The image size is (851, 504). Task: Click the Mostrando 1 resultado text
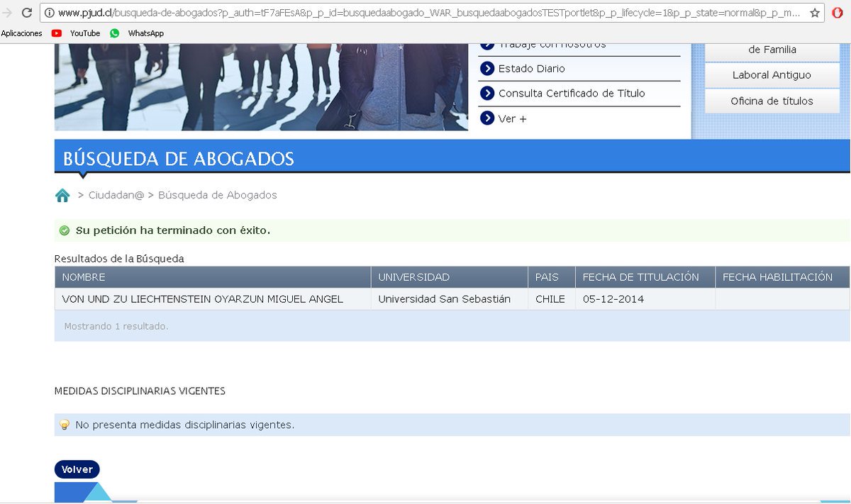116,327
